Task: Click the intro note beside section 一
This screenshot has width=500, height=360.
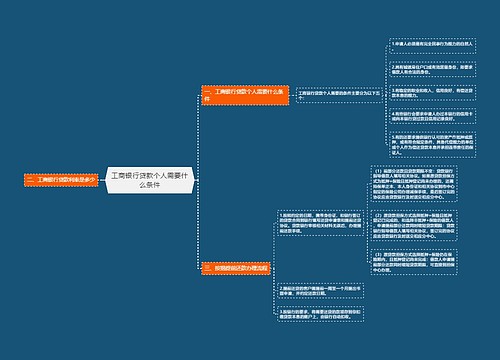Action: pyautogui.click(x=339, y=95)
